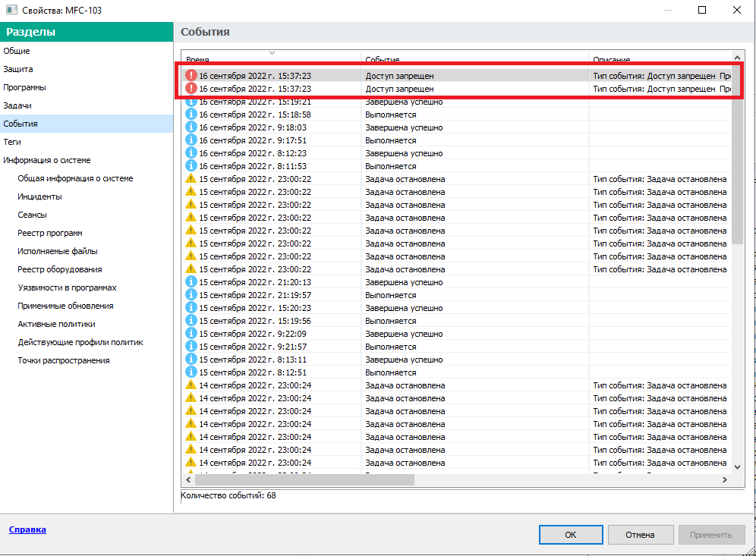Click the info icon of the 15 сентября 8:13:11 event
This screenshot has width=756, height=556.
point(191,360)
